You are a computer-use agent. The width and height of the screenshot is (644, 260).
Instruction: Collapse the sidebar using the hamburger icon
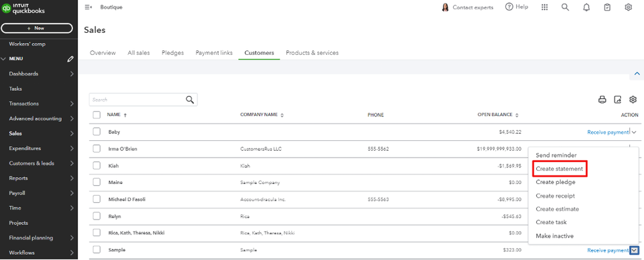(x=88, y=7)
